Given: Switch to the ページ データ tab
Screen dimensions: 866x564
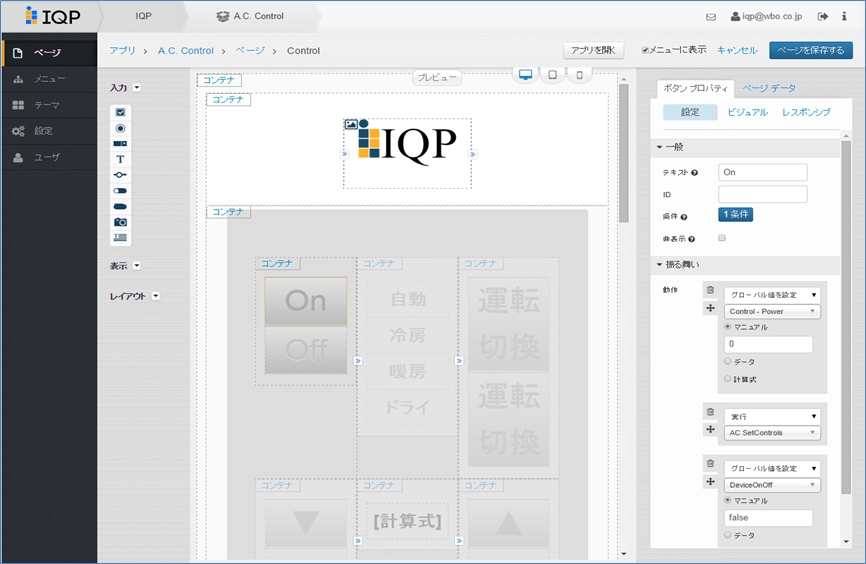Looking at the screenshot, I should pyautogui.click(x=769, y=89).
